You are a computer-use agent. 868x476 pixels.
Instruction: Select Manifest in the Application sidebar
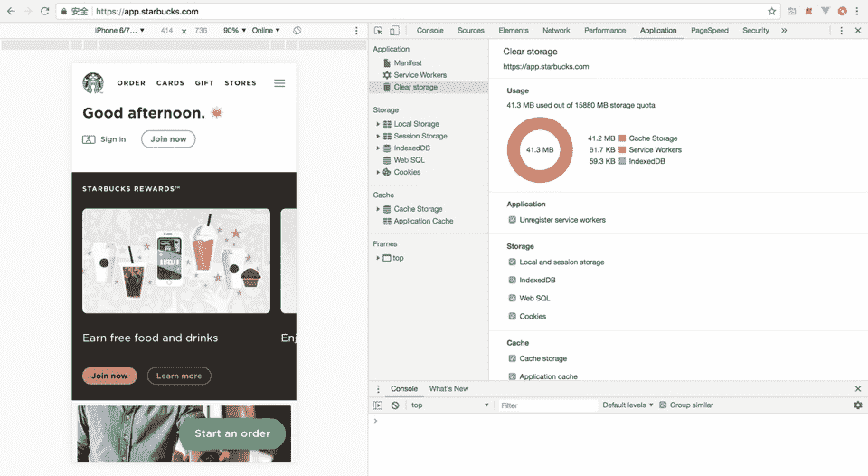(408, 62)
